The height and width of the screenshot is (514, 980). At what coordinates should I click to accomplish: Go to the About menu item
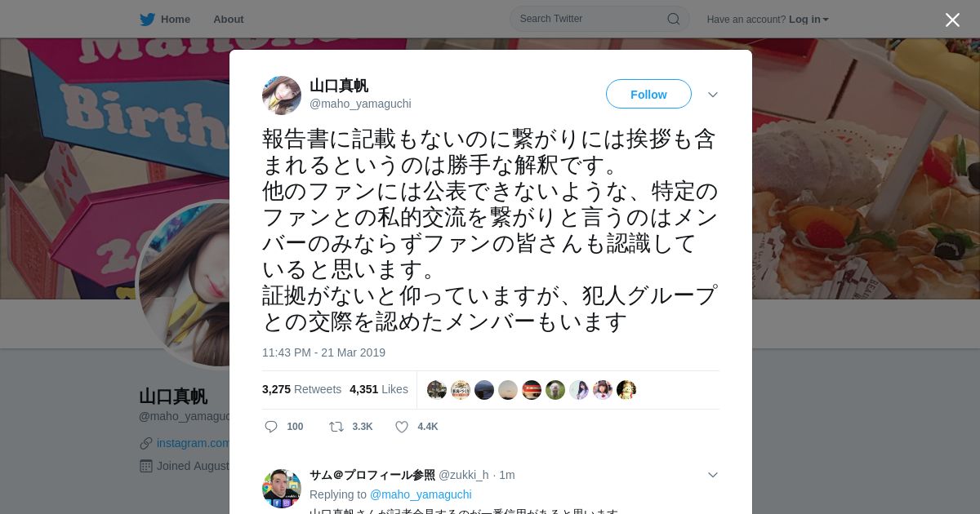coord(228,19)
